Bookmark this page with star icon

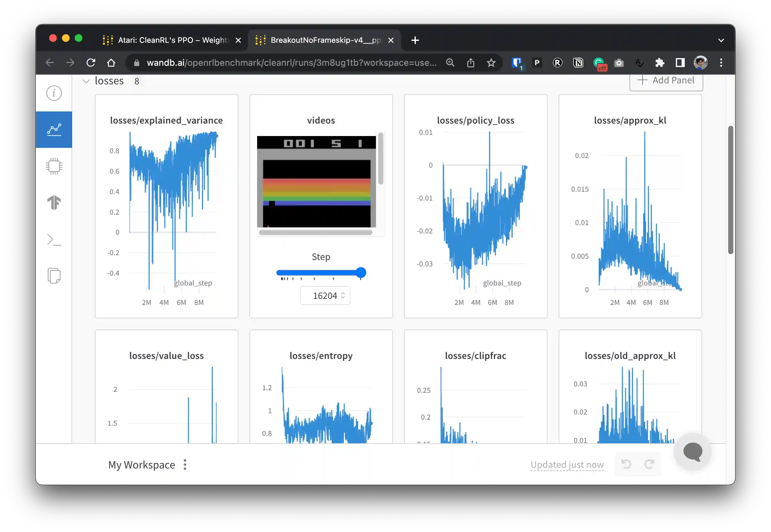pos(491,63)
